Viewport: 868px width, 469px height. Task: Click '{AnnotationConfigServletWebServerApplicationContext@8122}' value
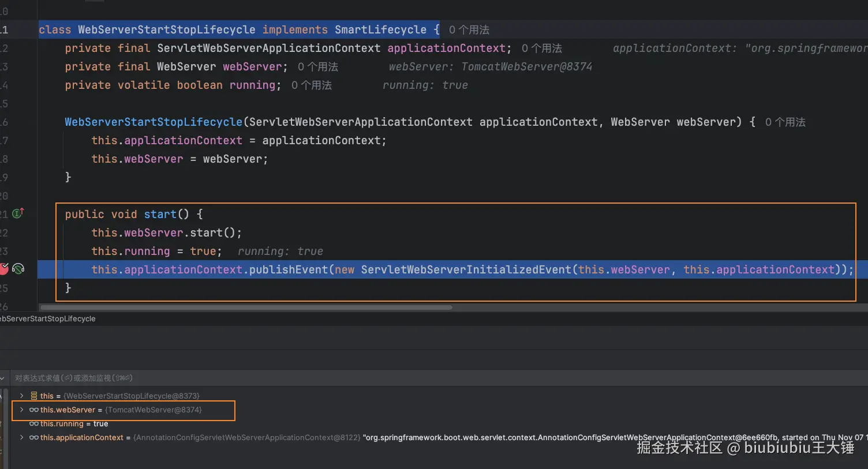pyautogui.click(x=247, y=437)
